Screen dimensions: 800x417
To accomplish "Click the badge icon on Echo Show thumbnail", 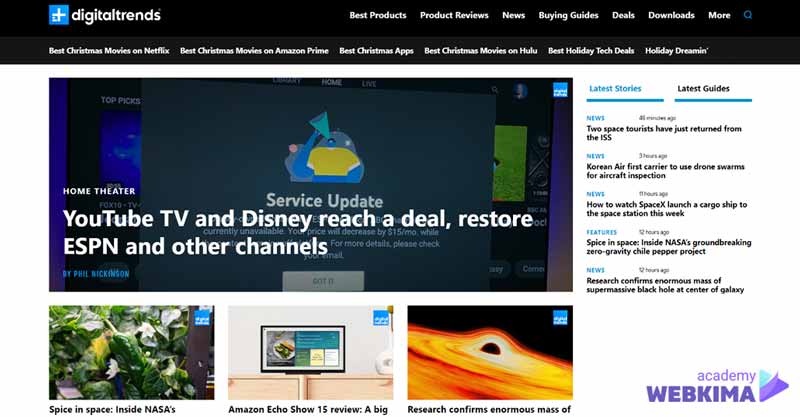I will (x=381, y=318).
